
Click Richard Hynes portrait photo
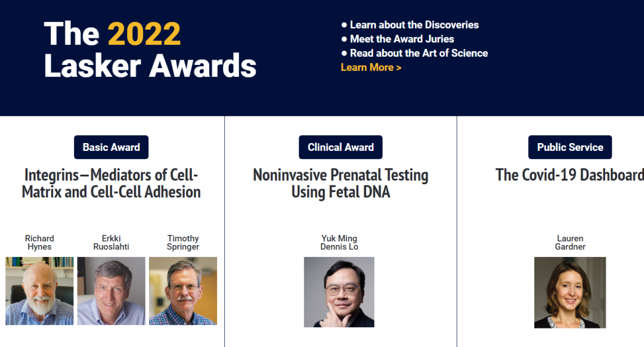point(39,291)
